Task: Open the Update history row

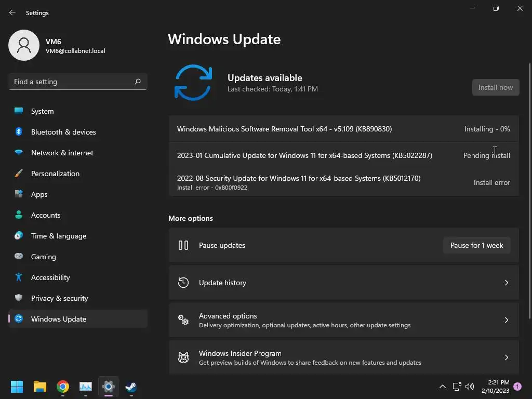Action: (344, 283)
